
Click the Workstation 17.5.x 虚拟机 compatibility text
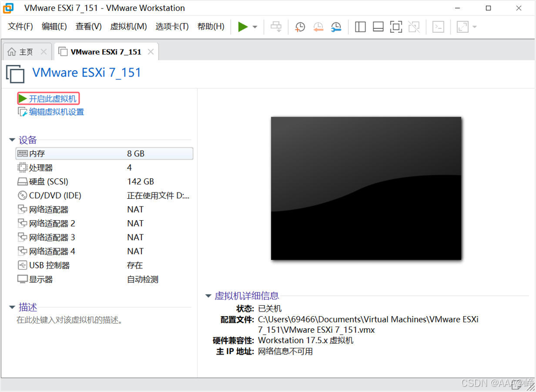click(306, 340)
